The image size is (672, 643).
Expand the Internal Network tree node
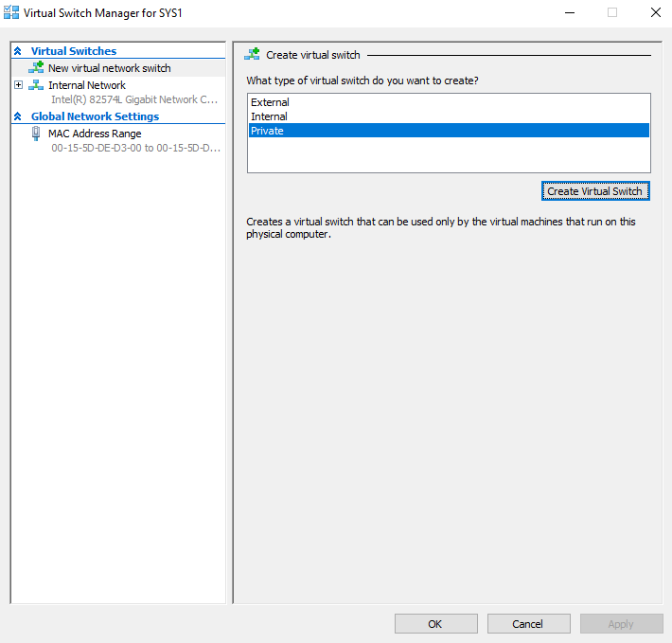[18, 85]
